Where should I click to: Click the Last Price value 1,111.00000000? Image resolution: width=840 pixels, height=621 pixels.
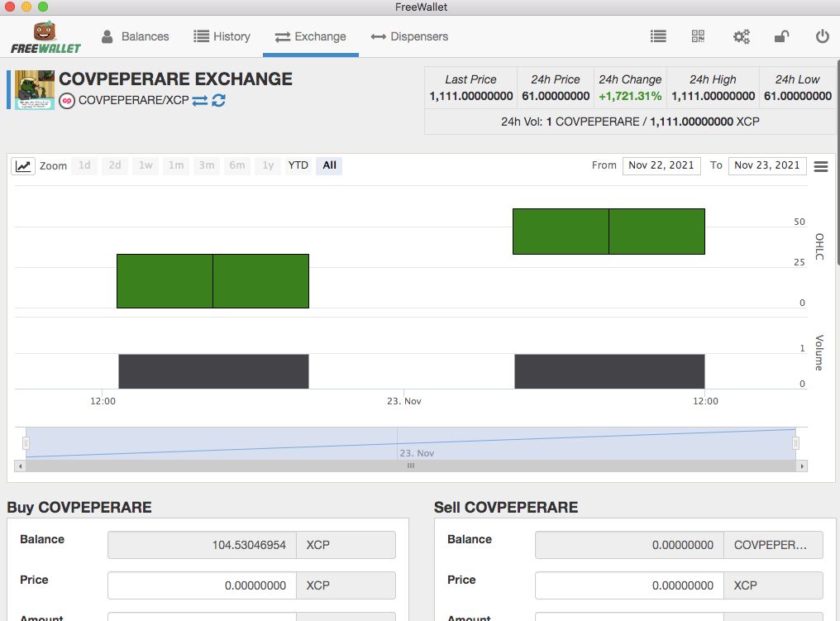(471, 97)
